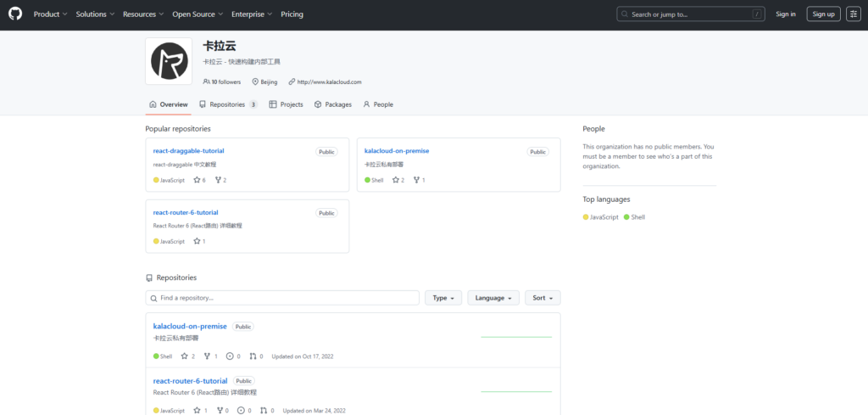Click star count on react-draggable-tutorial card

(199, 180)
